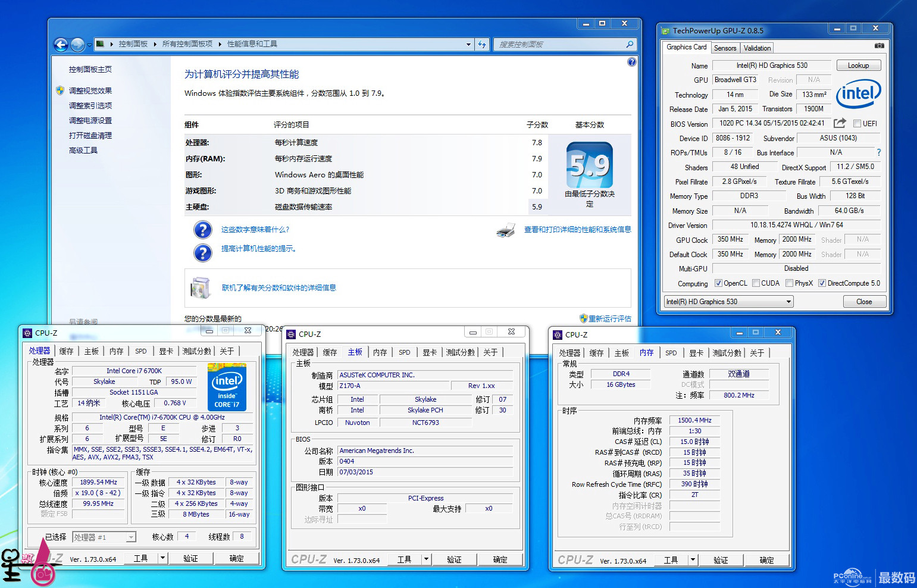Open 处理器 #1 selection dropdown in CPU-Z
Screen dimensions: 917x588
104,537
